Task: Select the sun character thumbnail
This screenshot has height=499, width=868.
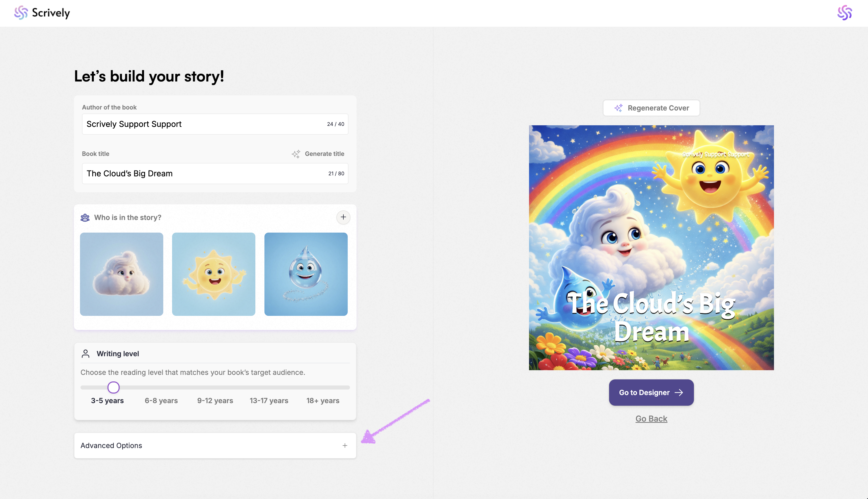Action: click(213, 274)
